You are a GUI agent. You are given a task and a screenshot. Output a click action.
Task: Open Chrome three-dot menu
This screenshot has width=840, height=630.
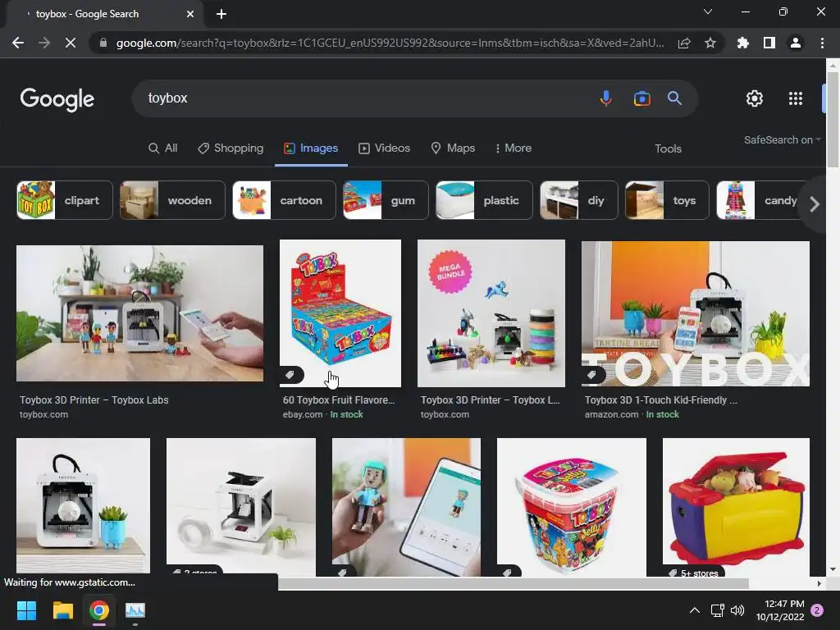pos(822,43)
